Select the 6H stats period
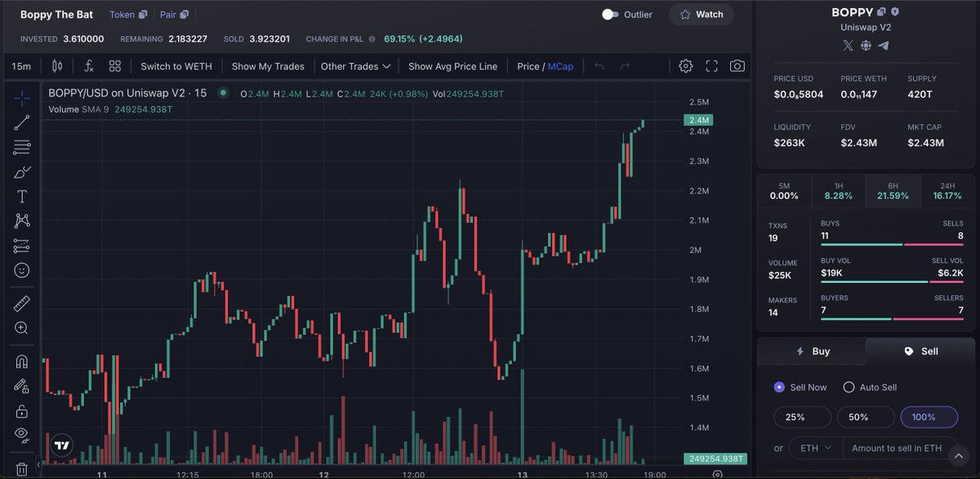 tap(893, 190)
